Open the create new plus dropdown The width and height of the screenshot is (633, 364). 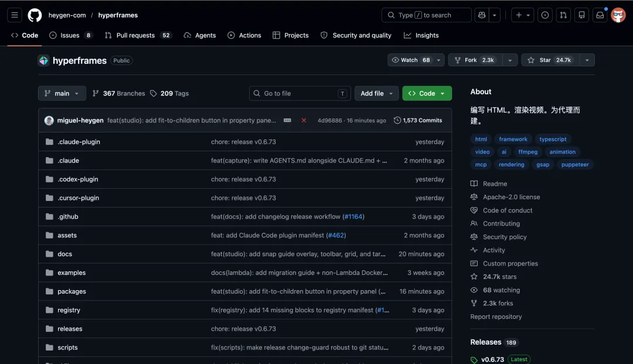[x=522, y=15]
